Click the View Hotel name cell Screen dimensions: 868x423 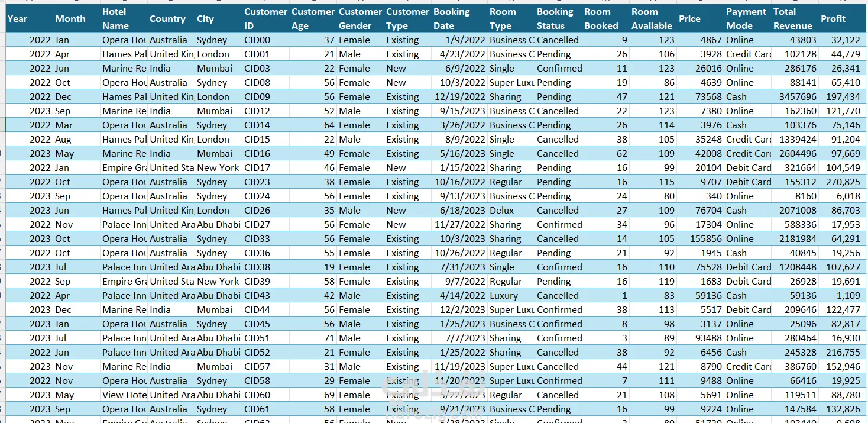click(124, 395)
